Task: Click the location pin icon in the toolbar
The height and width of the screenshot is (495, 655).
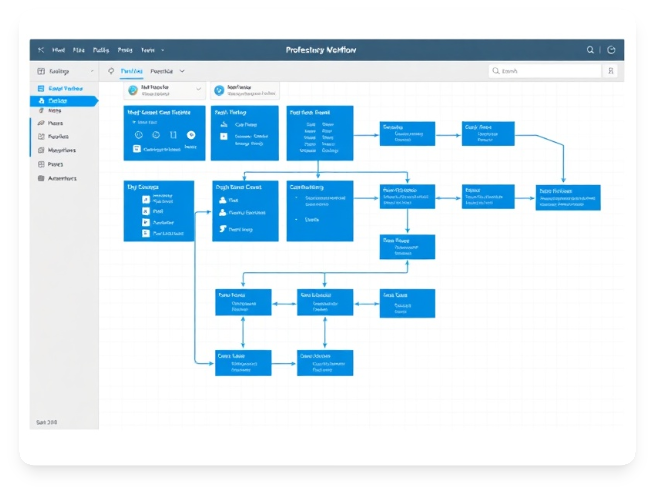Action: coord(110,72)
